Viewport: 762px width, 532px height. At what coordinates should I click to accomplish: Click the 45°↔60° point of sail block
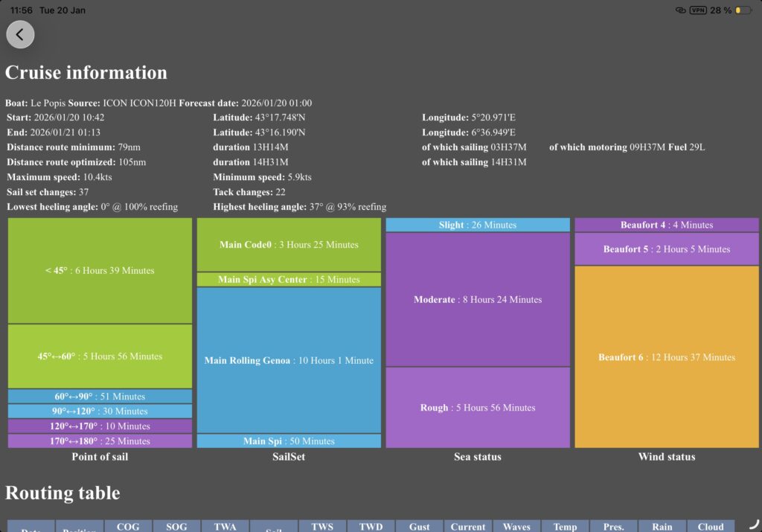click(x=100, y=356)
